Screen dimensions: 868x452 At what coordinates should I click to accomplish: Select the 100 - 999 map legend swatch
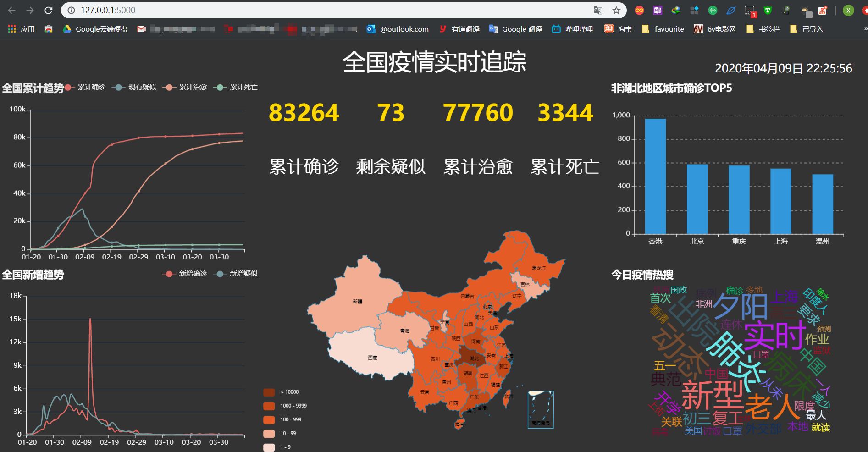(269, 420)
